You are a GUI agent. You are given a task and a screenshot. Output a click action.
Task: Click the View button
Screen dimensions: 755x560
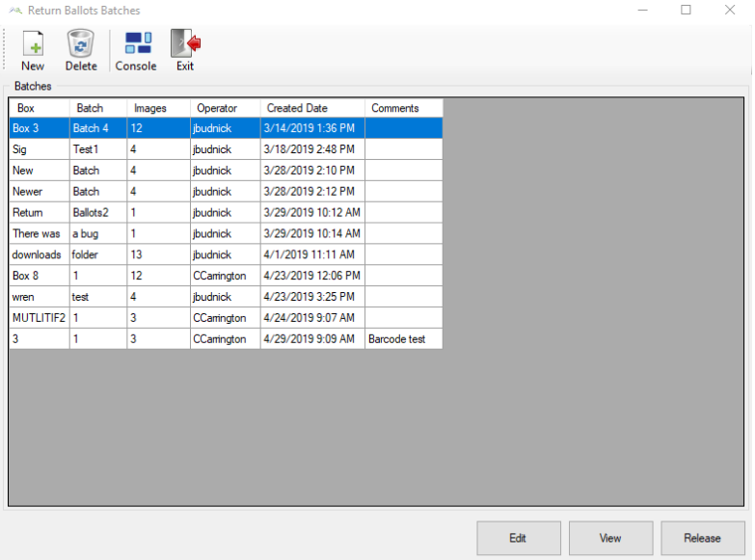pos(610,538)
